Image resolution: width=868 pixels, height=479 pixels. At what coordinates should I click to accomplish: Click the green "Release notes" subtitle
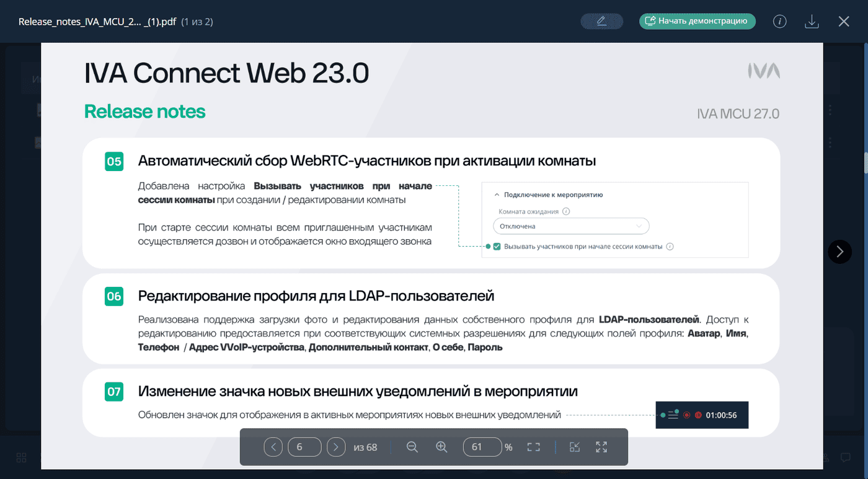[x=144, y=112]
